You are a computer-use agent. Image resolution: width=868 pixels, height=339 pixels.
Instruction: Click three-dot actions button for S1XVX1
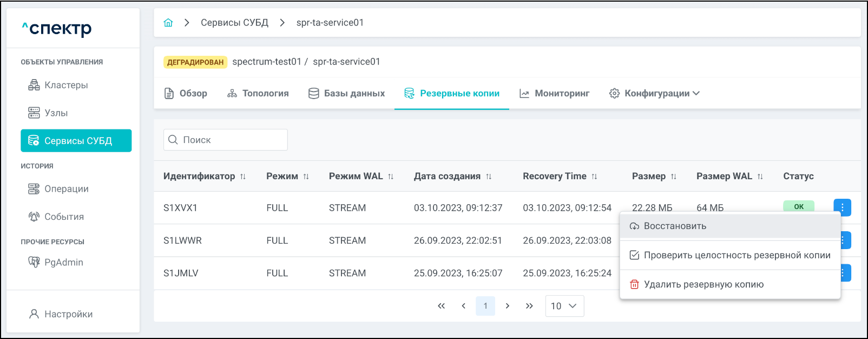(842, 207)
